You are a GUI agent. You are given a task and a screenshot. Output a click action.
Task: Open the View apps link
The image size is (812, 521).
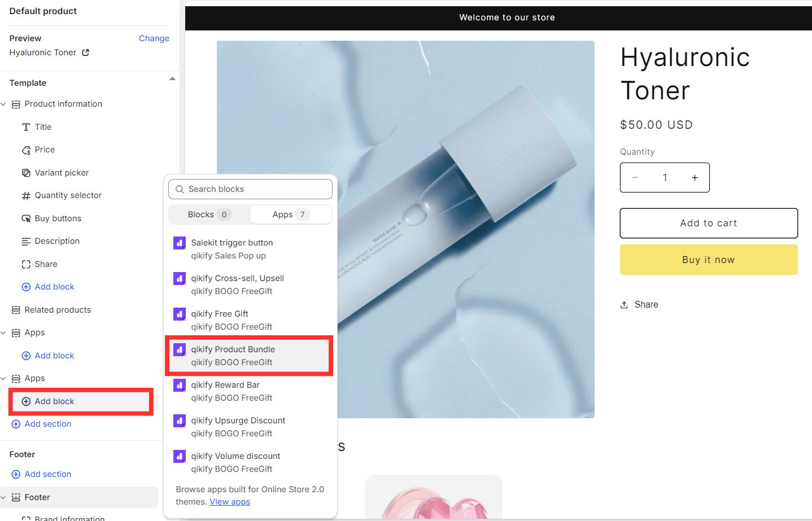pos(230,502)
